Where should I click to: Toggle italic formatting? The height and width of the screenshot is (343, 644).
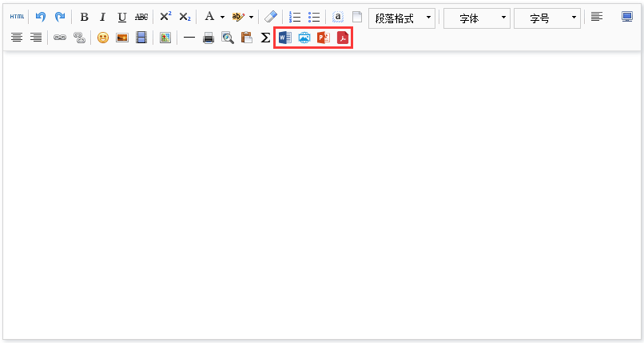103,17
